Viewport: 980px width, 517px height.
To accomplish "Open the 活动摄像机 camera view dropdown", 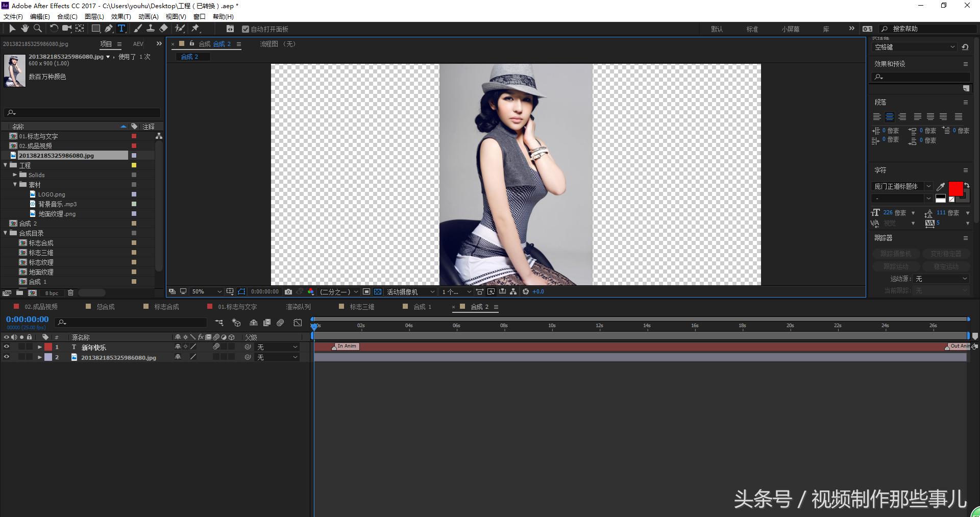I will 410,292.
